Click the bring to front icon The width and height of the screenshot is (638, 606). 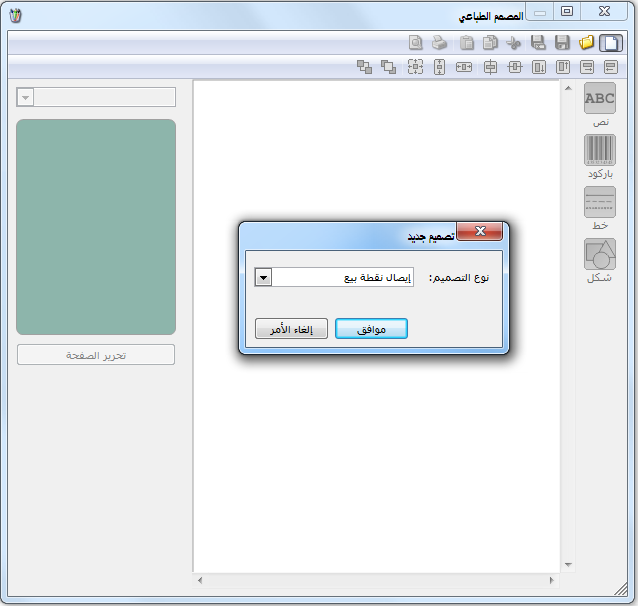click(x=388, y=67)
